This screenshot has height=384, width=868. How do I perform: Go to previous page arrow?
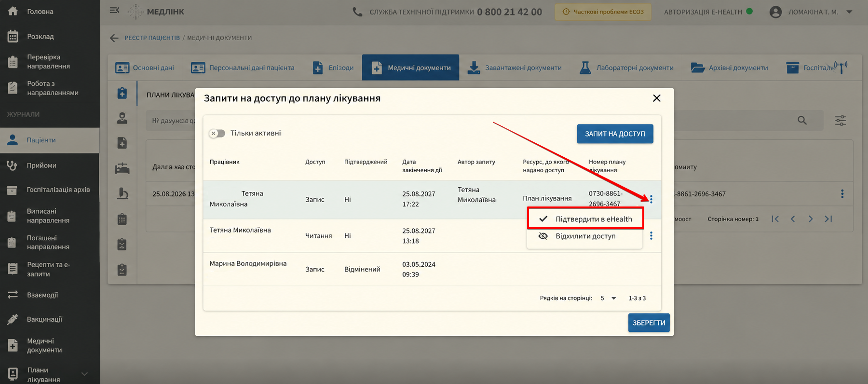pos(793,219)
